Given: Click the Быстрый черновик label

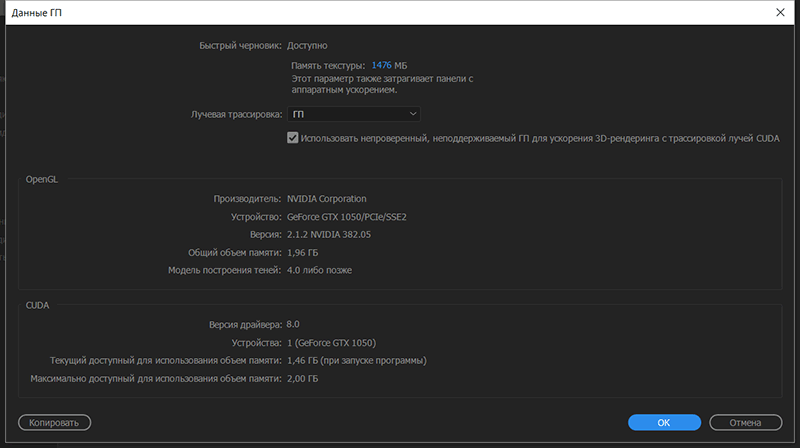Looking at the screenshot, I should [x=240, y=45].
